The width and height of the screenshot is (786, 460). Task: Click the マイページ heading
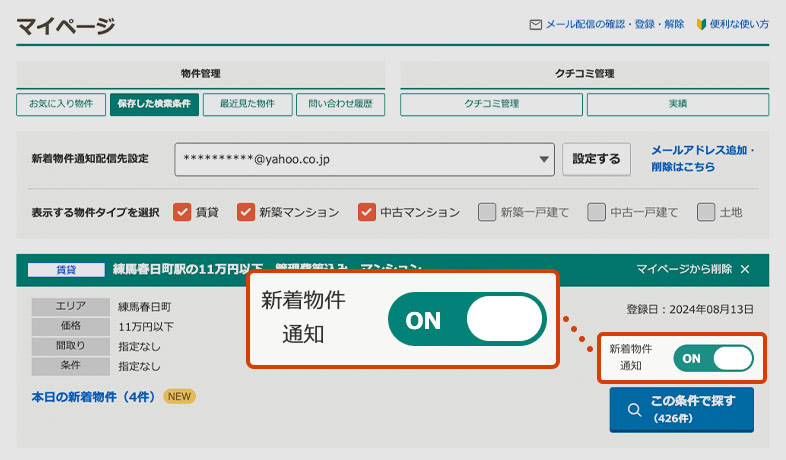coord(66,26)
